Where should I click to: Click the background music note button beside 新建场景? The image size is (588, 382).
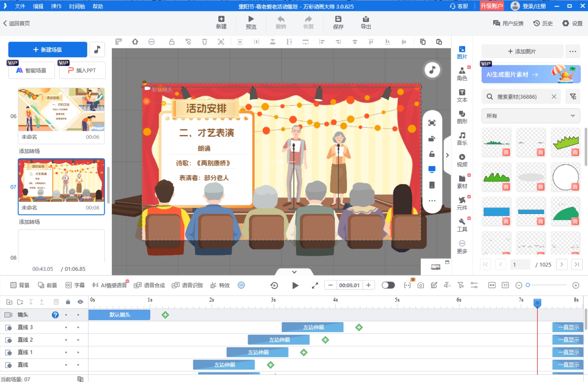[97, 50]
